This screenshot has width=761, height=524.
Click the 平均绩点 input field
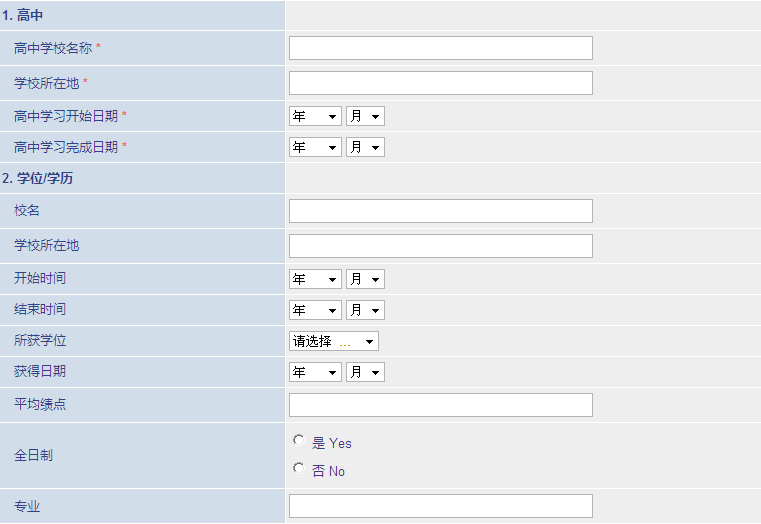(x=441, y=405)
